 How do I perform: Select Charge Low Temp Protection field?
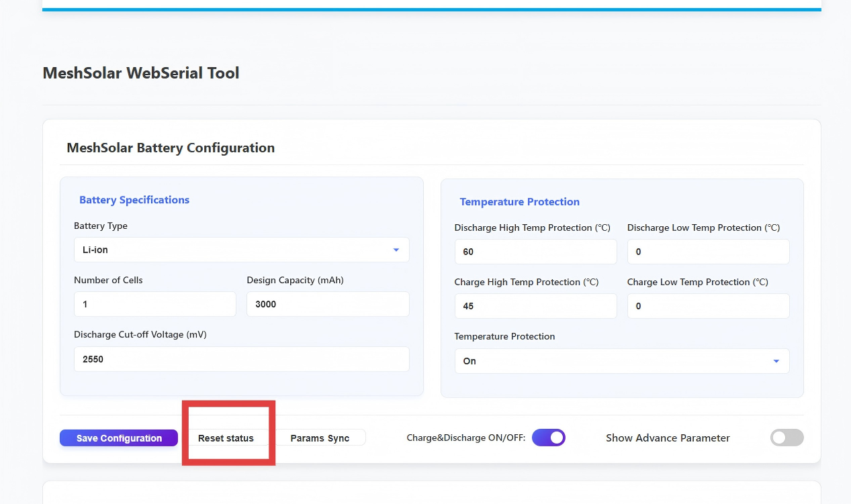click(707, 306)
